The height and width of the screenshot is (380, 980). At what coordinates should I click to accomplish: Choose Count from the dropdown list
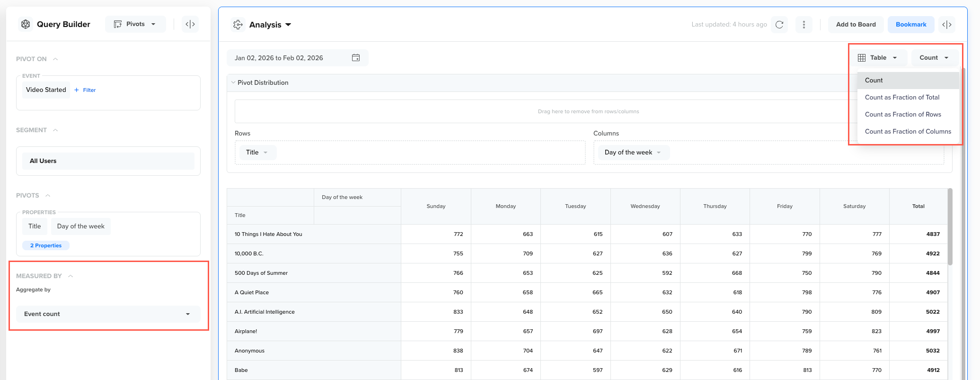[908, 81]
